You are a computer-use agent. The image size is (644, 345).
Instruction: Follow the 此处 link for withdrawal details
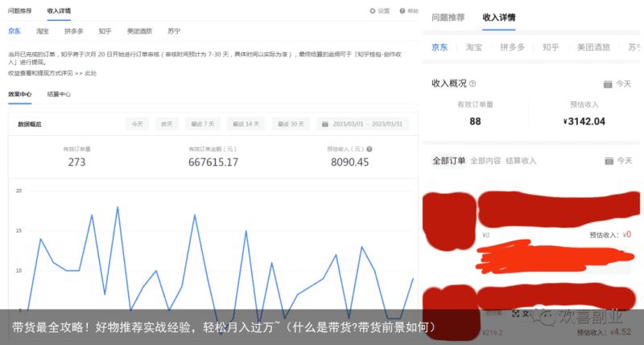point(91,73)
